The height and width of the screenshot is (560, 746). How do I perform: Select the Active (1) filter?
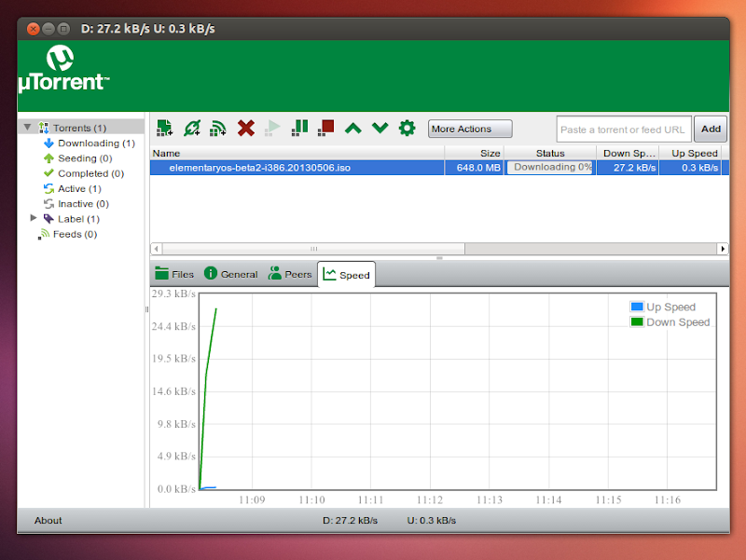pyautogui.click(x=79, y=189)
